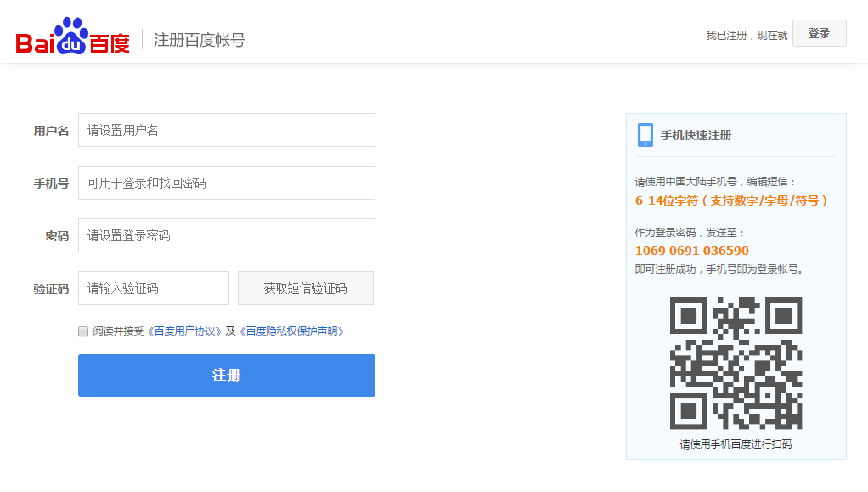Screen dimensions: 868x492
Task: Click 获取短信验证码 to request SMS code
Action: click(306, 288)
